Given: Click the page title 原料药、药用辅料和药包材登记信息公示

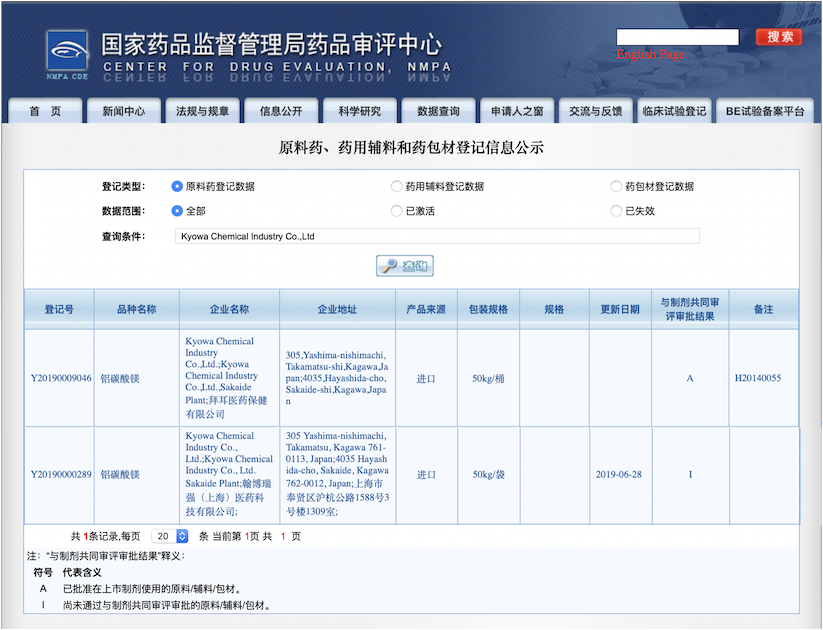Looking at the screenshot, I should [x=411, y=148].
